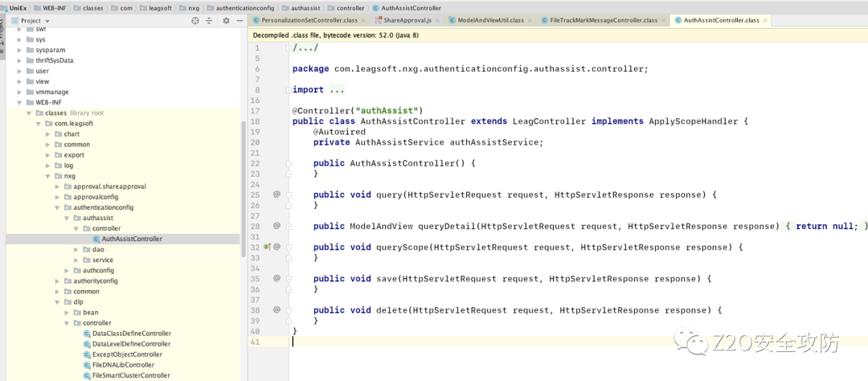
Task: Open Project panel settings gear
Action: [226, 20]
